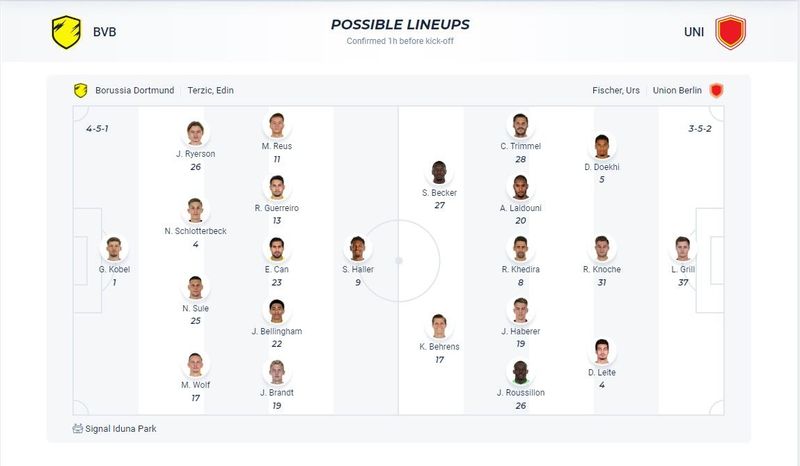Click the 4-5-1 formation label
This screenshot has height=466, width=800.
[97, 129]
